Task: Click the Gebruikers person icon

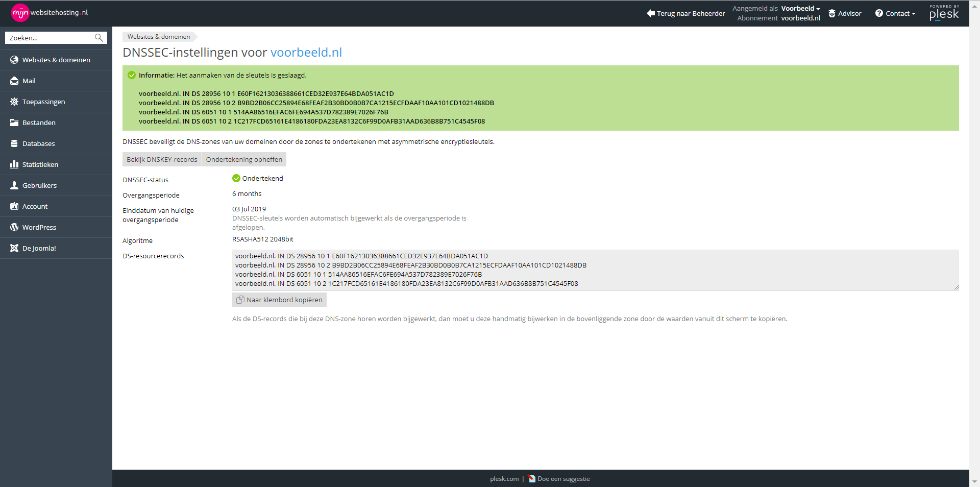Action: (14, 185)
